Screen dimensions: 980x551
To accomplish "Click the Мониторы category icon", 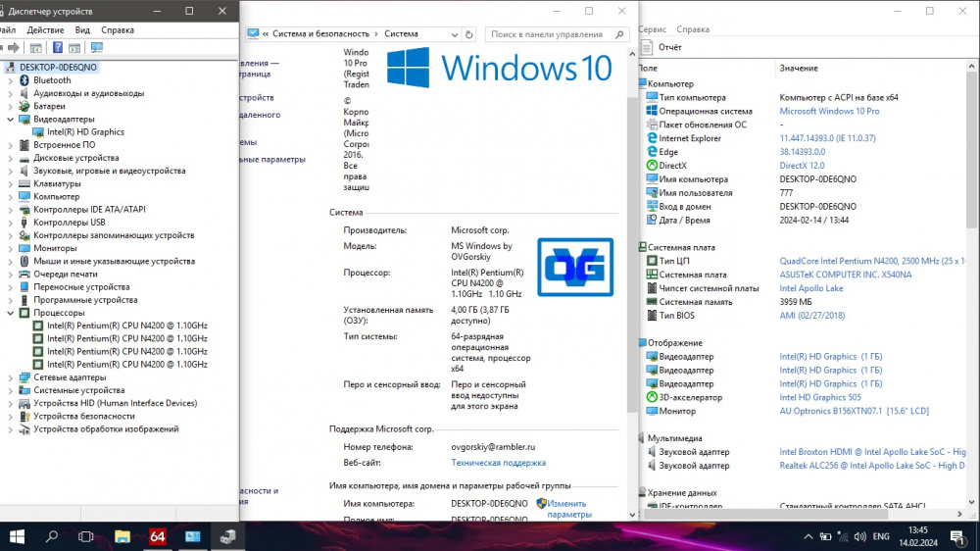I will tap(24, 248).
